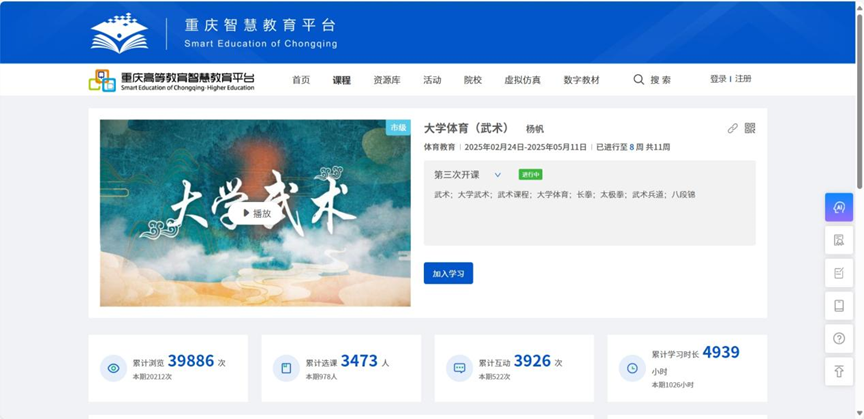Screen dimensions: 864x419
Task: Open the AI assistant sidebar icon
Action: coord(839,207)
